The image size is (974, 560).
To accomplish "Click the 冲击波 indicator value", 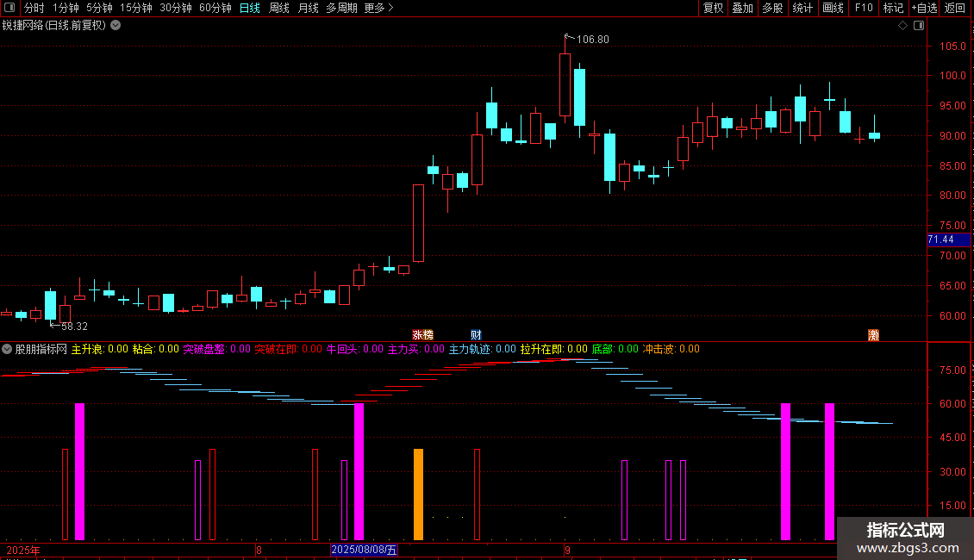I will coord(671,349).
